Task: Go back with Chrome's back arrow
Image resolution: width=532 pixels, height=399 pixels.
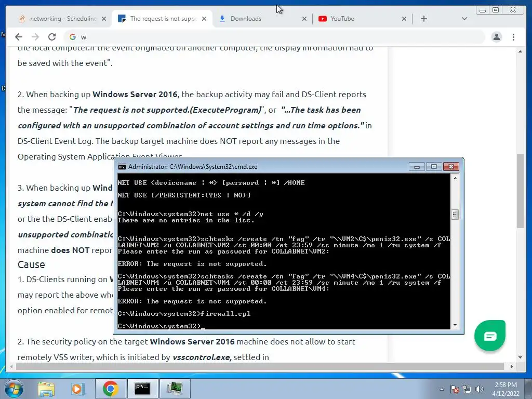Action: pos(19,37)
